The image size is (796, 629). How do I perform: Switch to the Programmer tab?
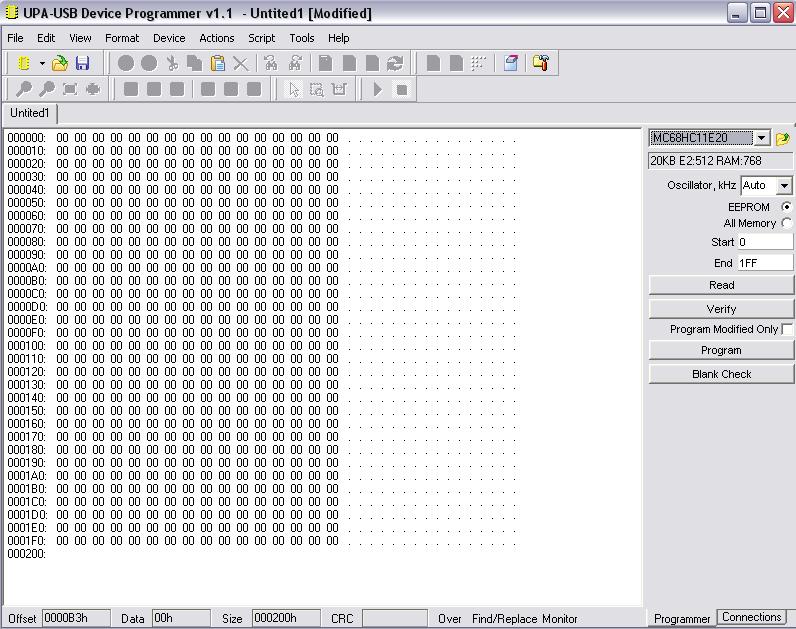[682, 618]
